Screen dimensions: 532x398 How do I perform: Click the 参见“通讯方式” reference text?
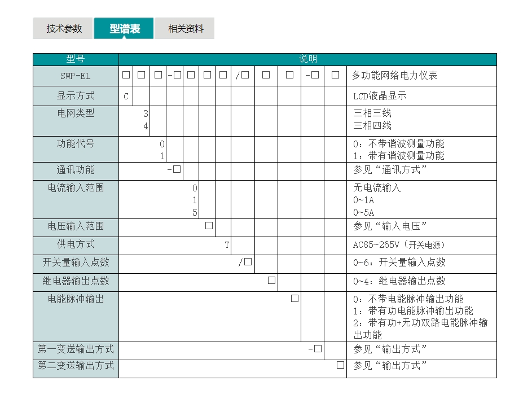[390, 170]
